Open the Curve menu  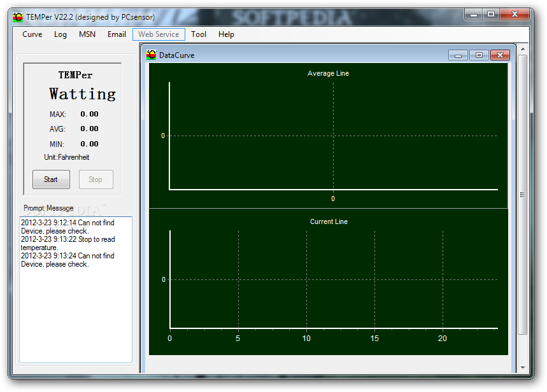coord(32,34)
